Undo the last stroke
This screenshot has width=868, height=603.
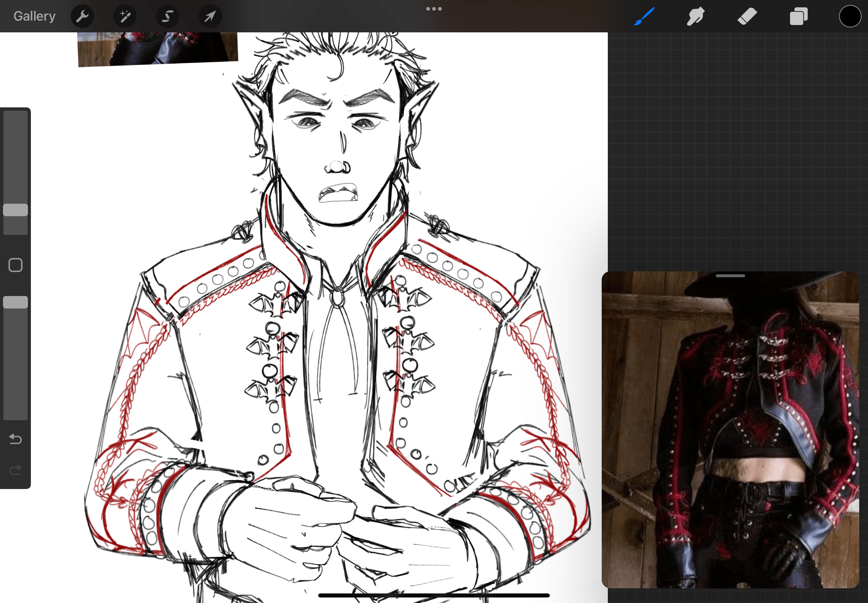point(15,439)
